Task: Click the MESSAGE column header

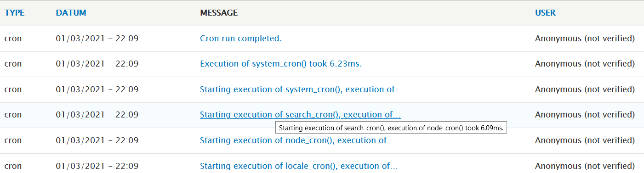Action: click(219, 13)
